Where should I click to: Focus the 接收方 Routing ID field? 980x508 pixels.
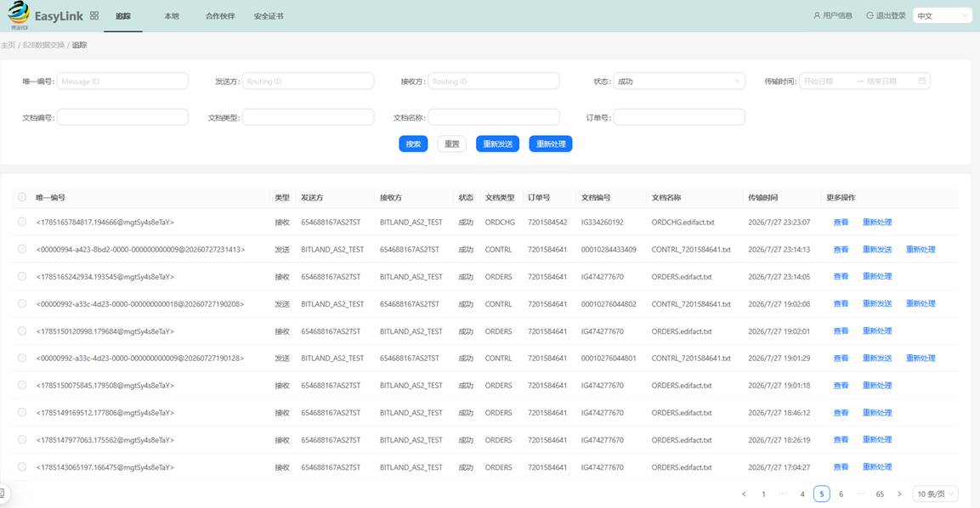coord(494,82)
